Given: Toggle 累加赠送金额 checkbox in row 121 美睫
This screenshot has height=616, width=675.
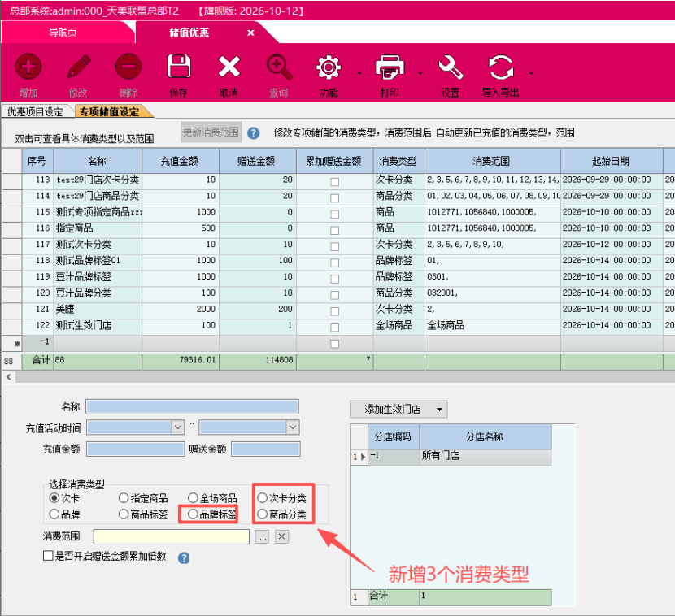Looking at the screenshot, I should coord(334,311).
